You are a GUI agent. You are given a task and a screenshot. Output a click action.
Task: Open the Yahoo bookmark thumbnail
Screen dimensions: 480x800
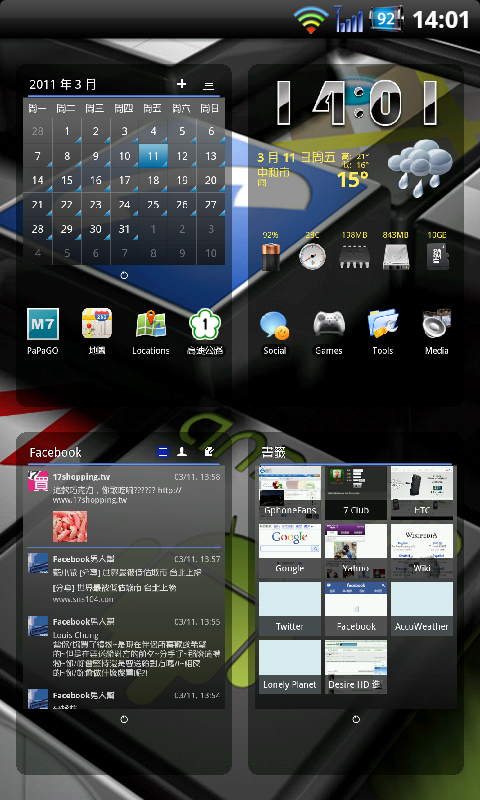click(356, 549)
